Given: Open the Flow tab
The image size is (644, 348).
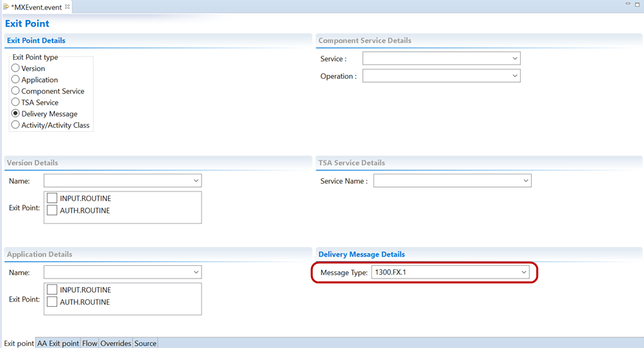Looking at the screenshot, I should (89, 343).
